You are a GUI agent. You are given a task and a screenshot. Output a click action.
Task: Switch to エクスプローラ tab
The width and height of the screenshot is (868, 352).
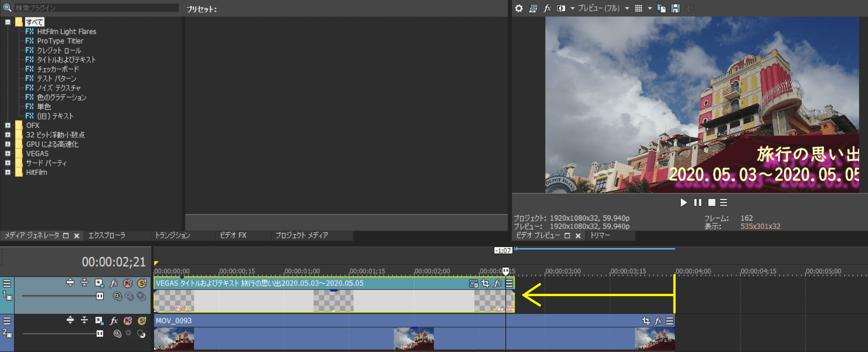107,235
